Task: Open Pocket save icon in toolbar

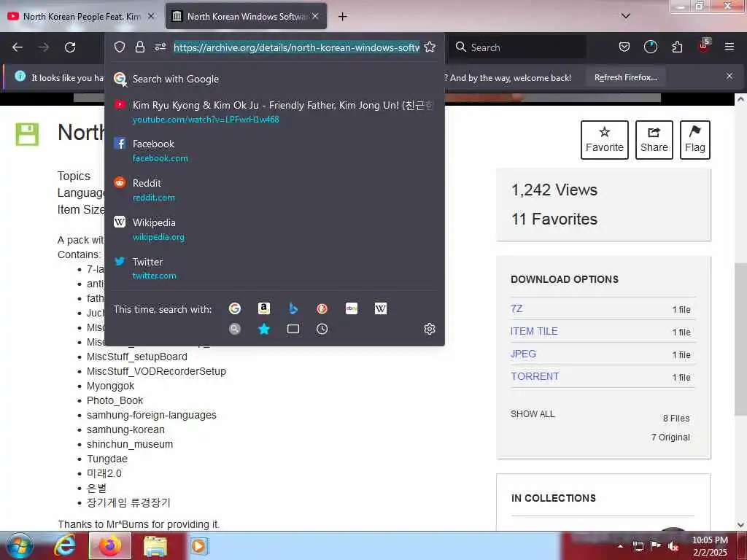Action: click(624, 47)
